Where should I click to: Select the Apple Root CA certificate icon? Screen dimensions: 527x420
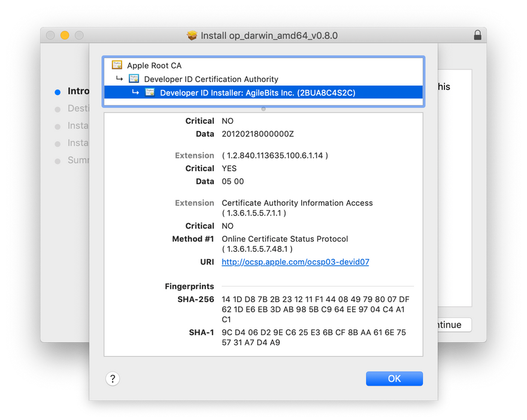[x=117, y=65]
